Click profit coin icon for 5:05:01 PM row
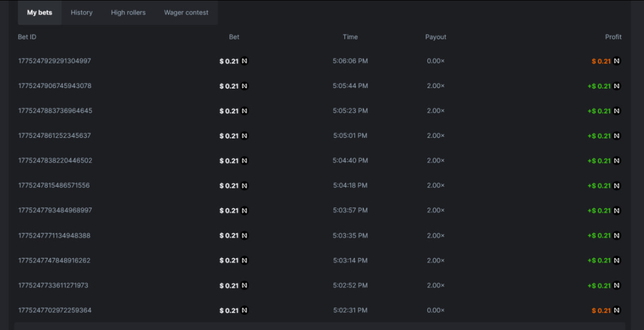This screenshot has width=644, height=330. (617, 136)
